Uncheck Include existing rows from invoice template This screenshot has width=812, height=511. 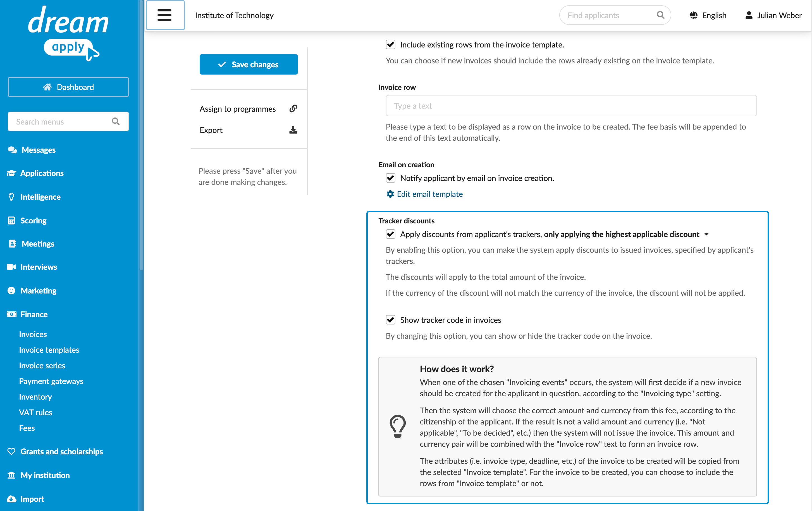(390, 44)
